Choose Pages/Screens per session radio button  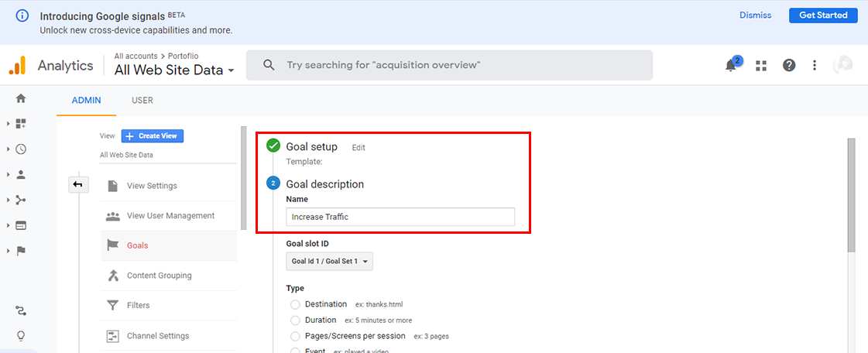click(295, 336)
